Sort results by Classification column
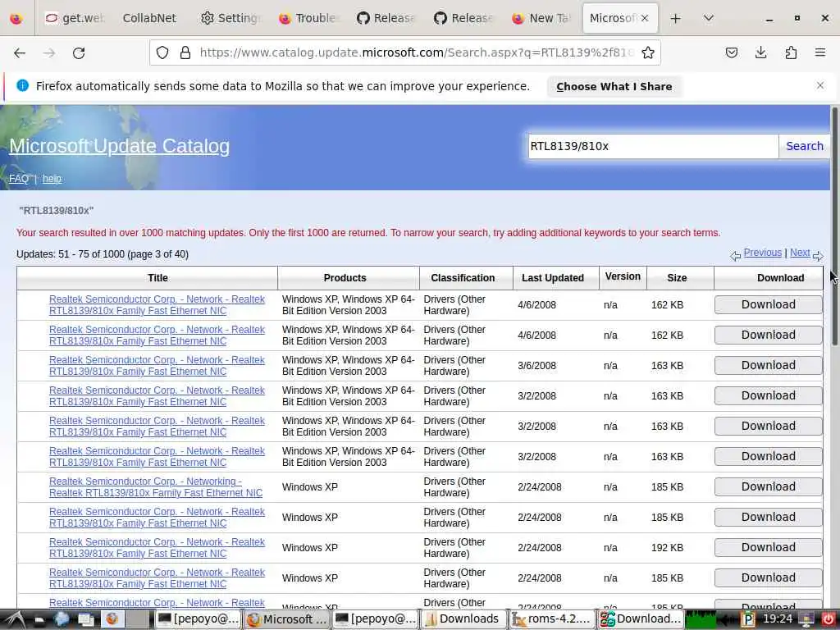Screen dimensions: 840x630 463,277
